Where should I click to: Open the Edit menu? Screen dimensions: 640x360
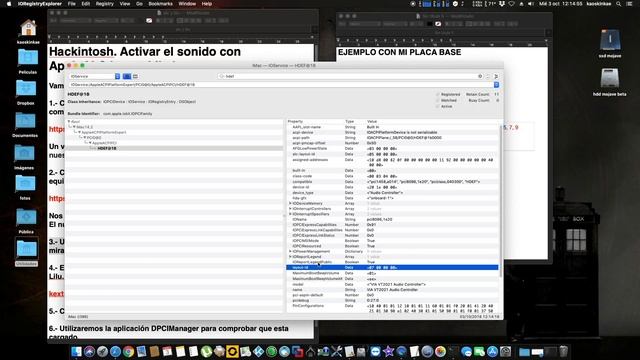pyautogui.click(x=85, y=4)
